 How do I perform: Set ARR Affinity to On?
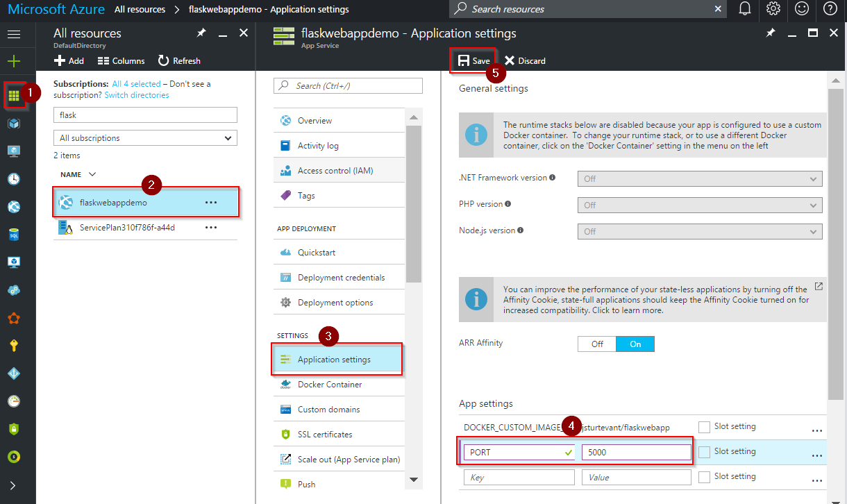click(635, 344)
